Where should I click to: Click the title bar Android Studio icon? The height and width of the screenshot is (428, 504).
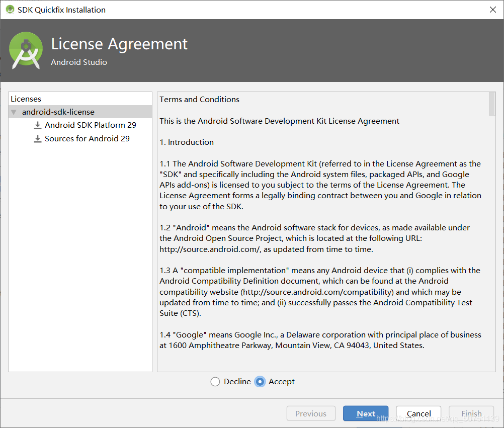pos(10,10)
